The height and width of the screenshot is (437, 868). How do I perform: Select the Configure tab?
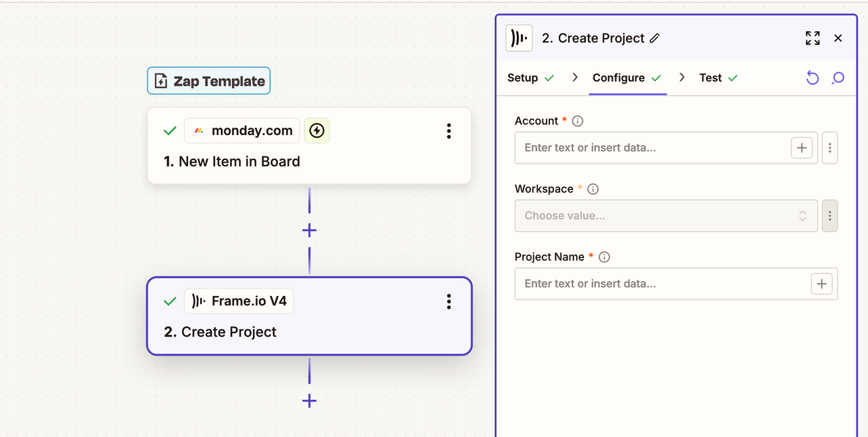(x=618, y=78)
